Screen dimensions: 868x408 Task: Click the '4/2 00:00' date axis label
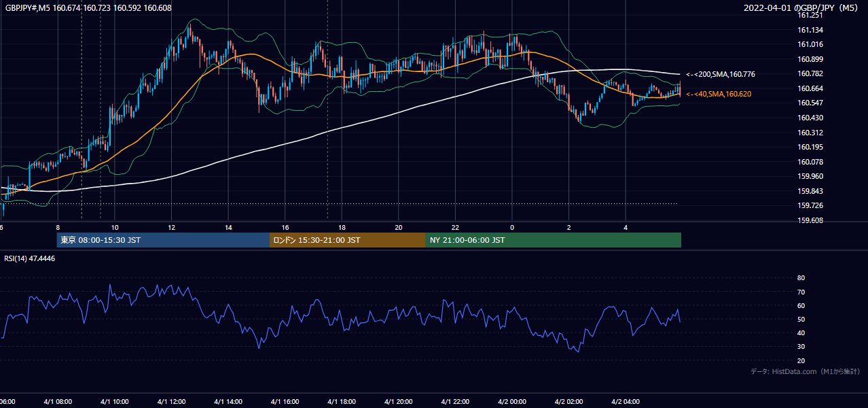click(x=511, y=402)
